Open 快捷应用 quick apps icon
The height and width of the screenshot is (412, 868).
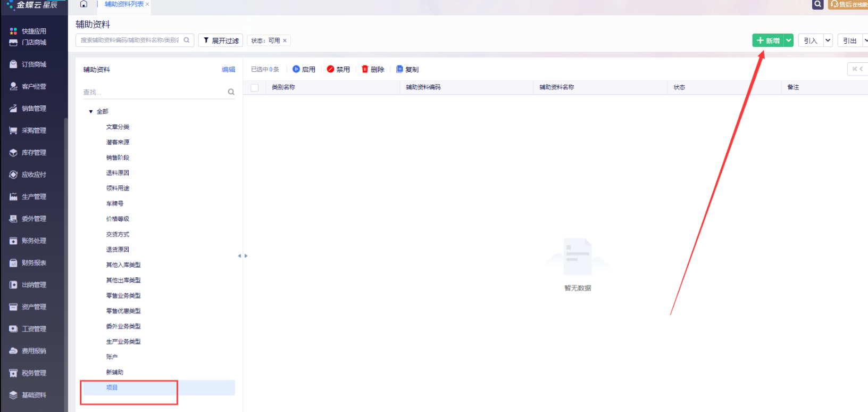[13, 31]
